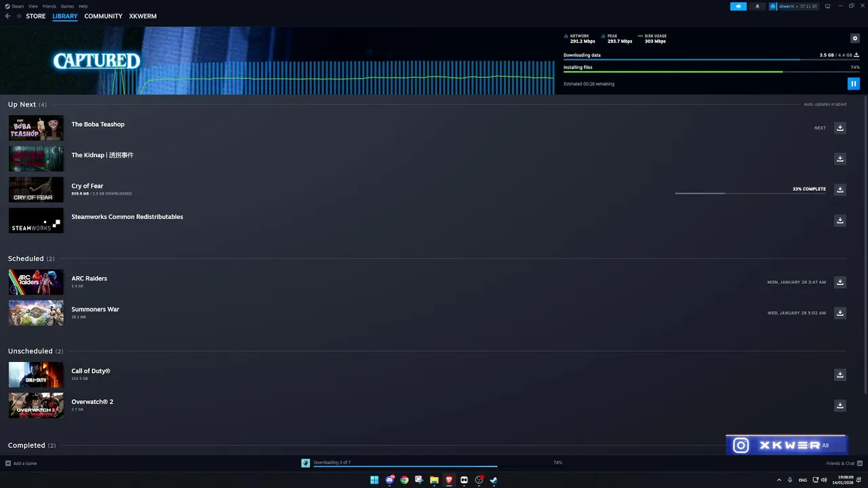Click the Installing files progress bar
868x488 pixels.
tap(711, 72)
